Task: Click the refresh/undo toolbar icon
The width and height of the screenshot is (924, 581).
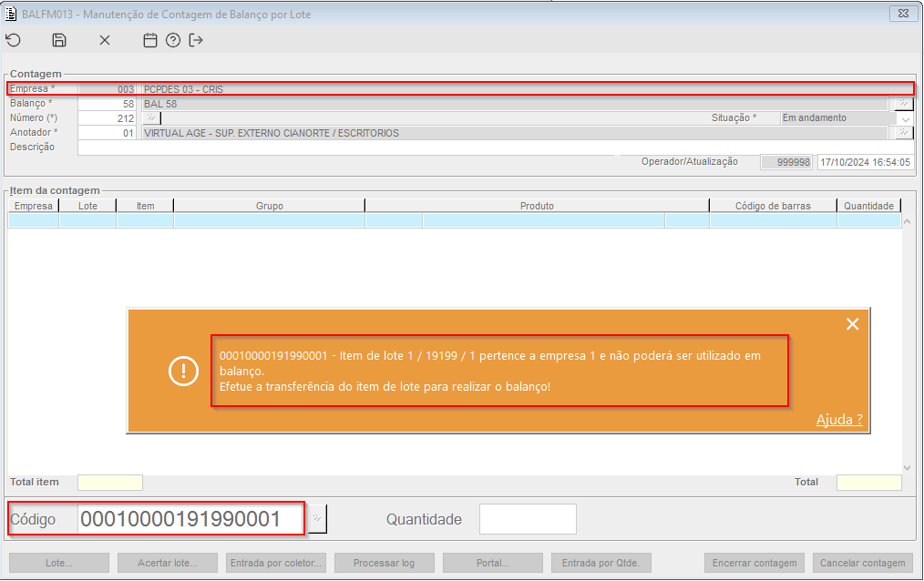Action: click(13, 40)
